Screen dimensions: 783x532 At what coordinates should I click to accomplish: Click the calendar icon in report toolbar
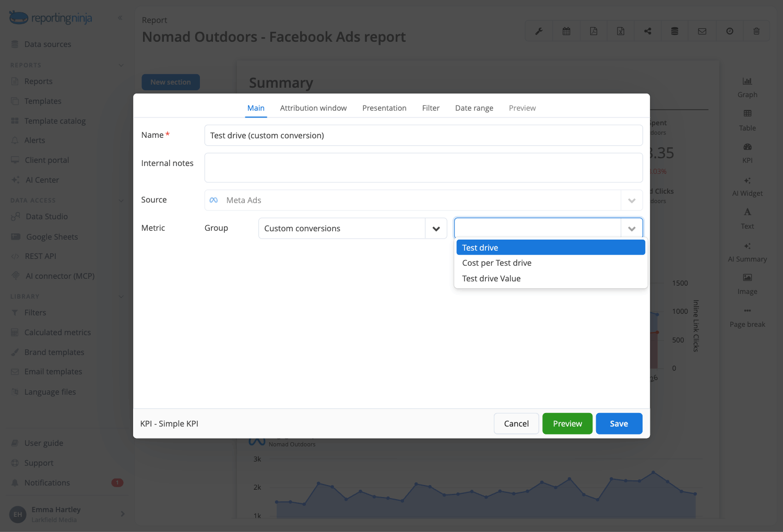point(566,31)
